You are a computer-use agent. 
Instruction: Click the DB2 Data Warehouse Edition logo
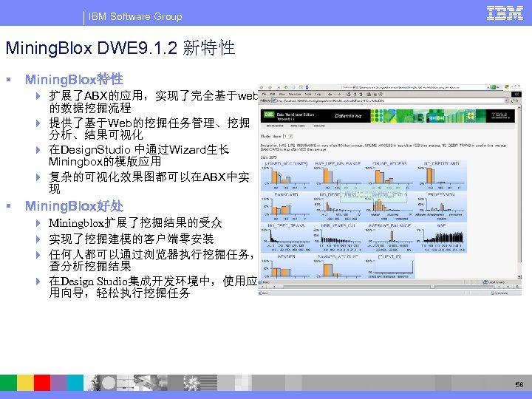(269, 115)
